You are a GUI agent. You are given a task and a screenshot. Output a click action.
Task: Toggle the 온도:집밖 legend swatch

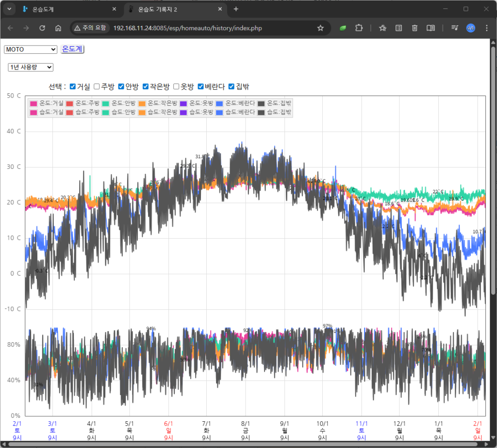point(262,103)
